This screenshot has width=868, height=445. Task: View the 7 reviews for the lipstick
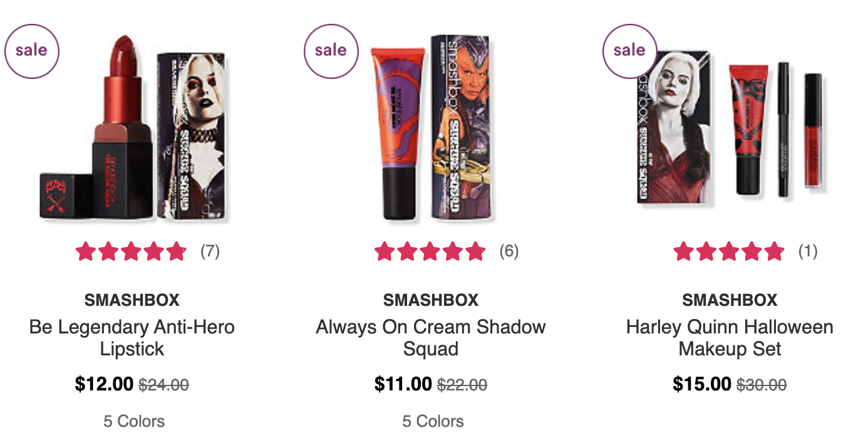210,251
